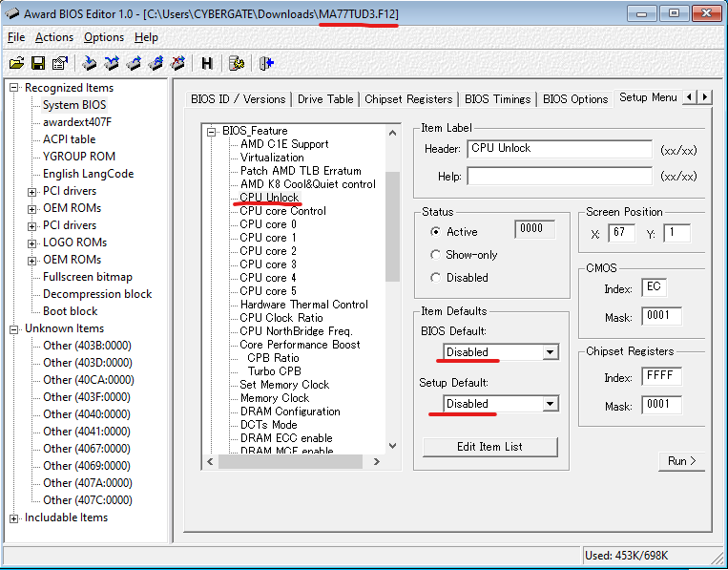
Task: Collapse the Unknown Items tree node
Action: click(14, 328)
